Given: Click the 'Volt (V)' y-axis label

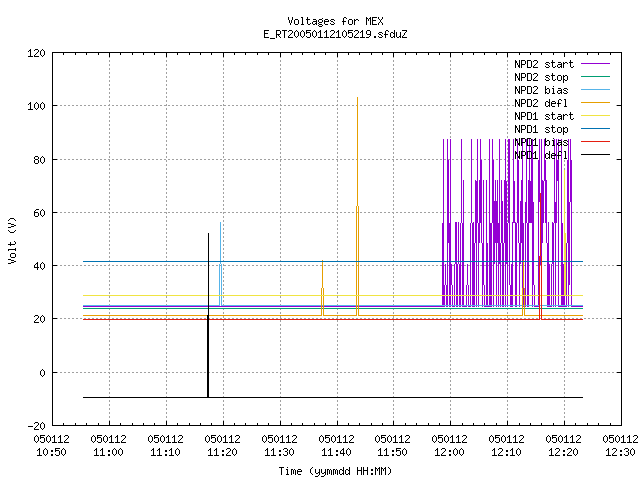Looking at the screenshot, I should click(12, 240).
